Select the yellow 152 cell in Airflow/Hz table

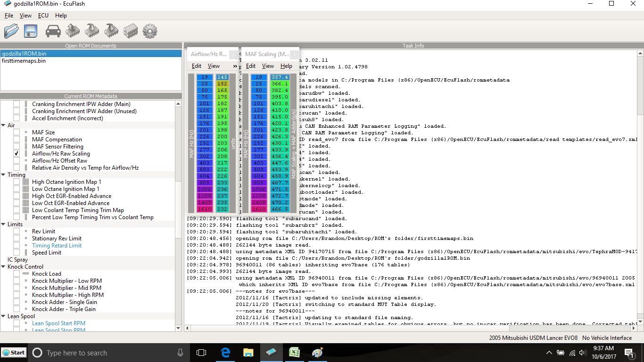click(x=222, y=84)
